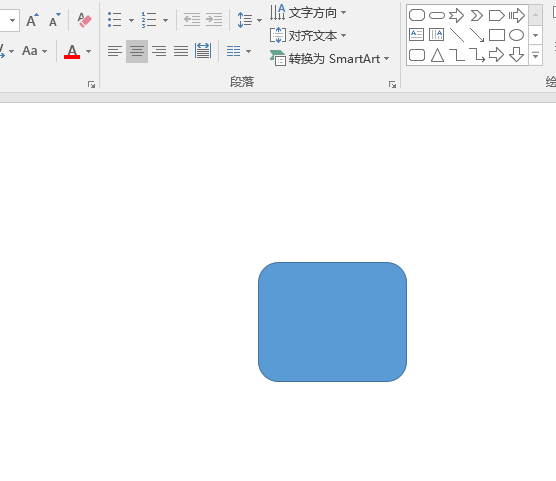
Task: Toggle align text left
Action: pos(115,51)
